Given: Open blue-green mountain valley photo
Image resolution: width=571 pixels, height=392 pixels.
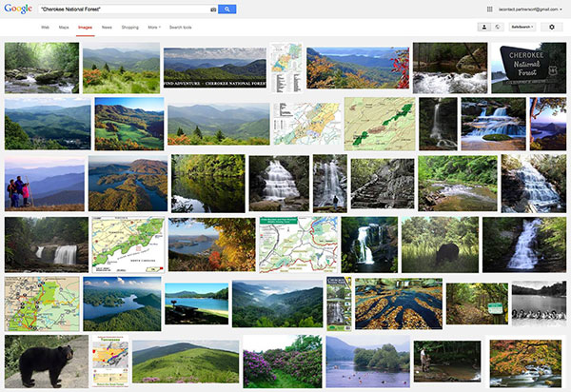Looking at the screenshot, I should coord(48,124).
